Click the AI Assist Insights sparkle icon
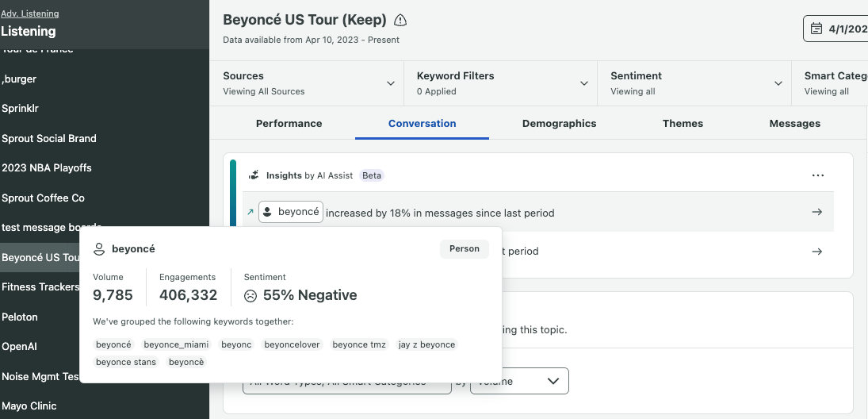Image resolution: width=868 pixels, height=419 pixels. point(254,175)
